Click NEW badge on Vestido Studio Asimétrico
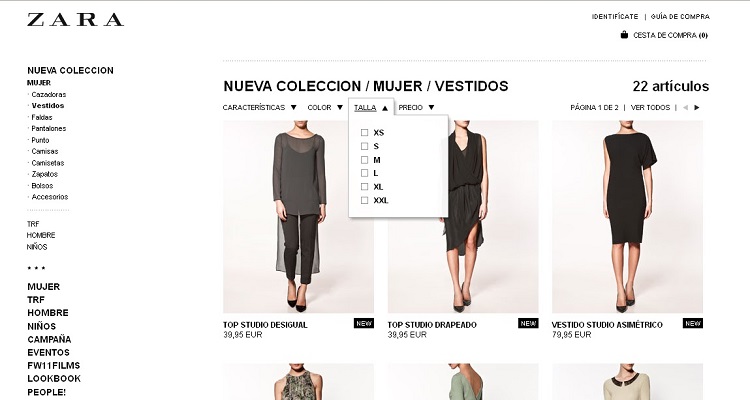 click(x=693, y=323)
